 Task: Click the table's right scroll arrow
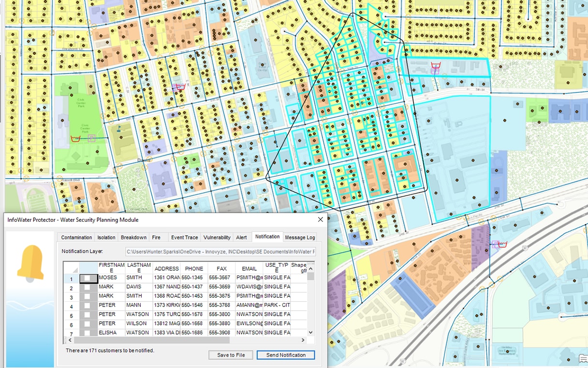click(x=303, y=340)
